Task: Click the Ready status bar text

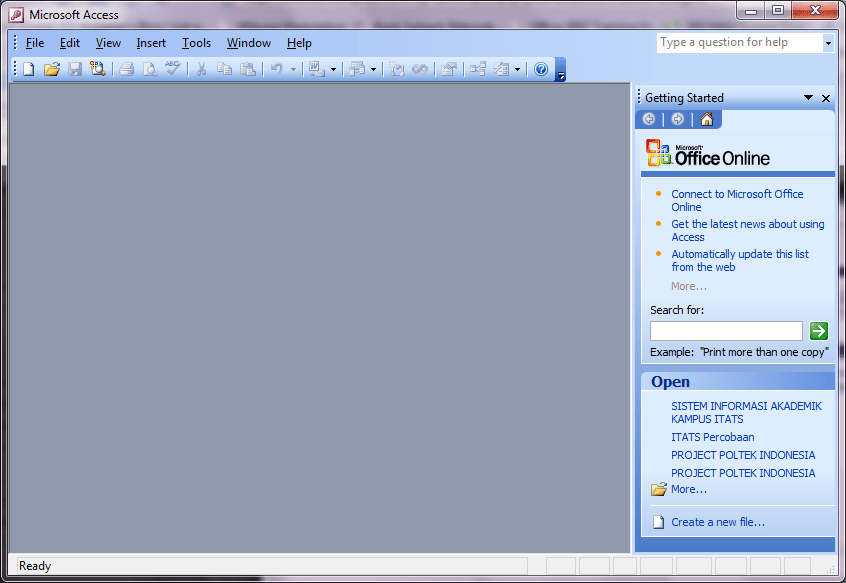Action: click(x=35, y=566)
